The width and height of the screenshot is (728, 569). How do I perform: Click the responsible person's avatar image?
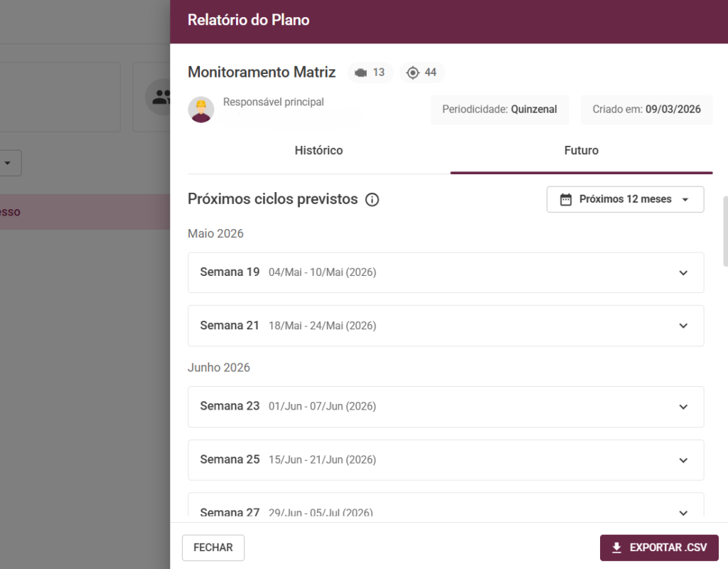201,110
